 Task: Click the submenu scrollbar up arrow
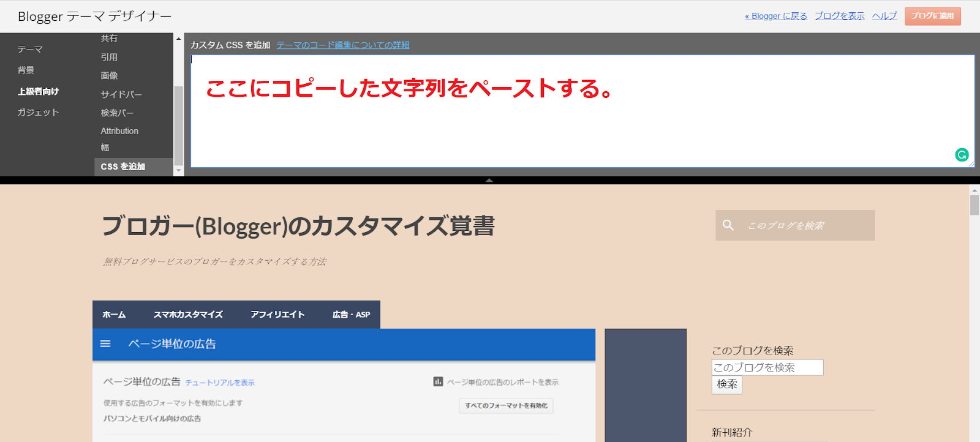coord(179,39)
